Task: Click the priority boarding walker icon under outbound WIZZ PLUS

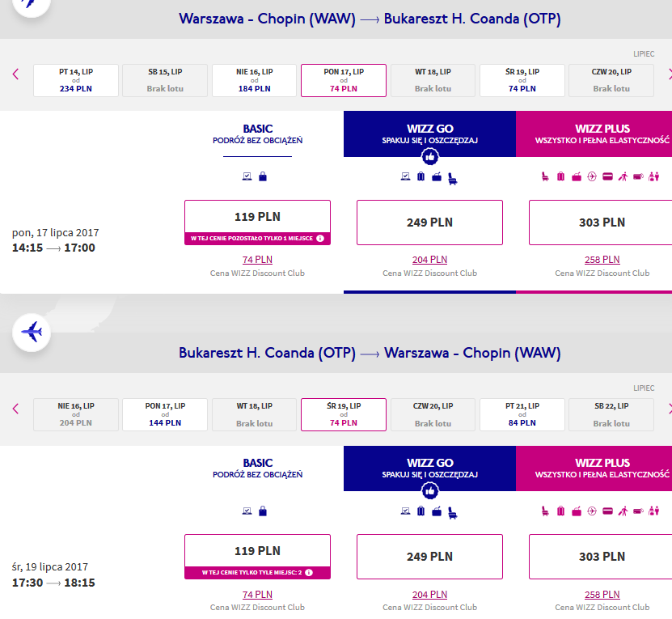Action: [x=623, y=176]
